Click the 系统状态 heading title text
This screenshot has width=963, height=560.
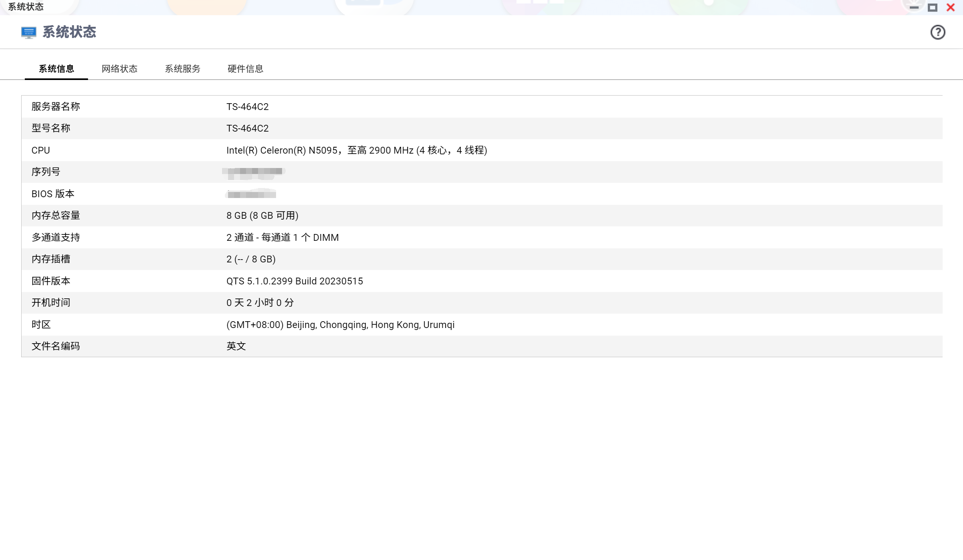tap(69, 32)
